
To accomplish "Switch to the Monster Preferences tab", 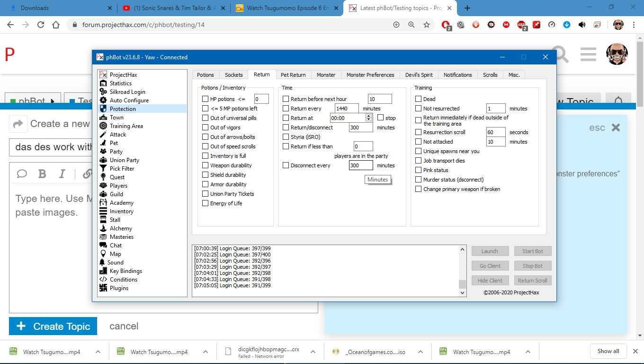I will [x=370, y=75].
